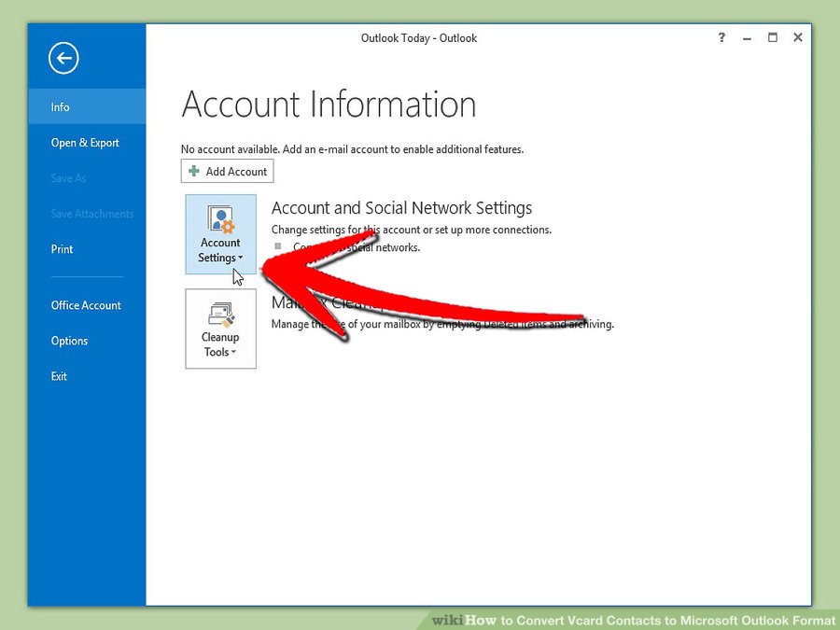Viewport: 840px width, 630px height.
Task: Maximize the Outlook window
Action: [x=773, y=38]
